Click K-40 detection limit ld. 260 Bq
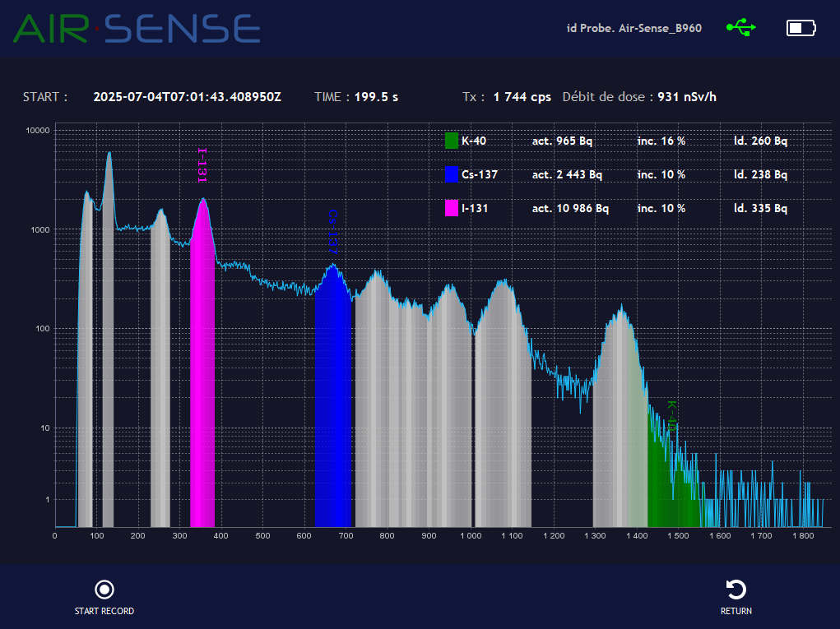The image size is (840, 629). (761, 141)
